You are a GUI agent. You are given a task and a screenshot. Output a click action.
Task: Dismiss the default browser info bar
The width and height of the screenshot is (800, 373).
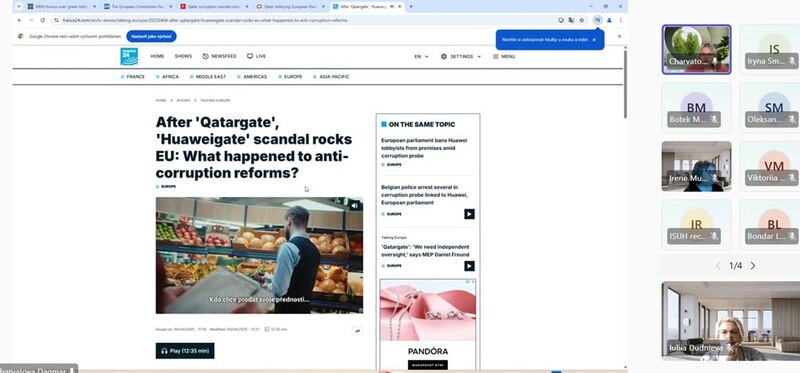(619, 36)
